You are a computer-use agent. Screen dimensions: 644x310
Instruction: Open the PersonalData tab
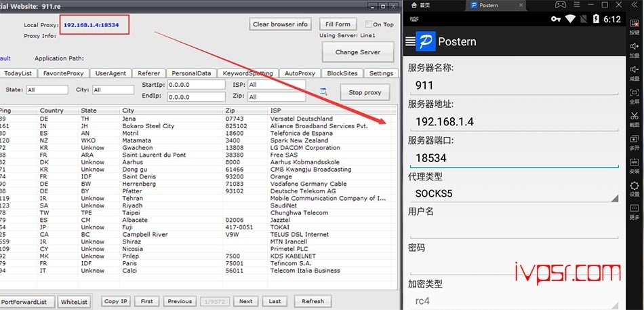pos(191,73)
